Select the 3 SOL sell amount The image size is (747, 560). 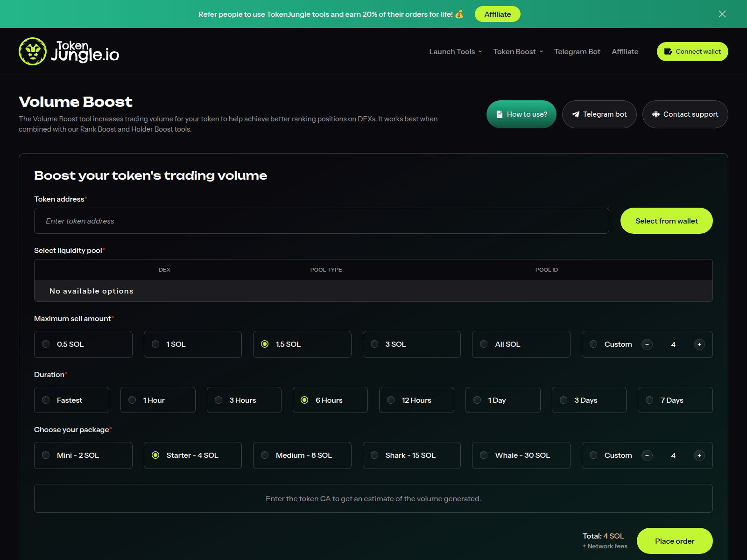412,344
